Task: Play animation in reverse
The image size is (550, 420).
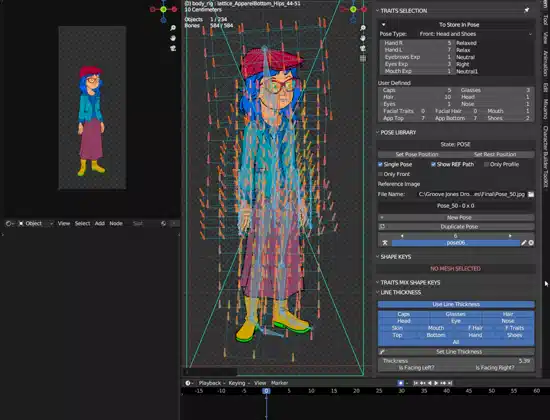Action: point(430,383)
